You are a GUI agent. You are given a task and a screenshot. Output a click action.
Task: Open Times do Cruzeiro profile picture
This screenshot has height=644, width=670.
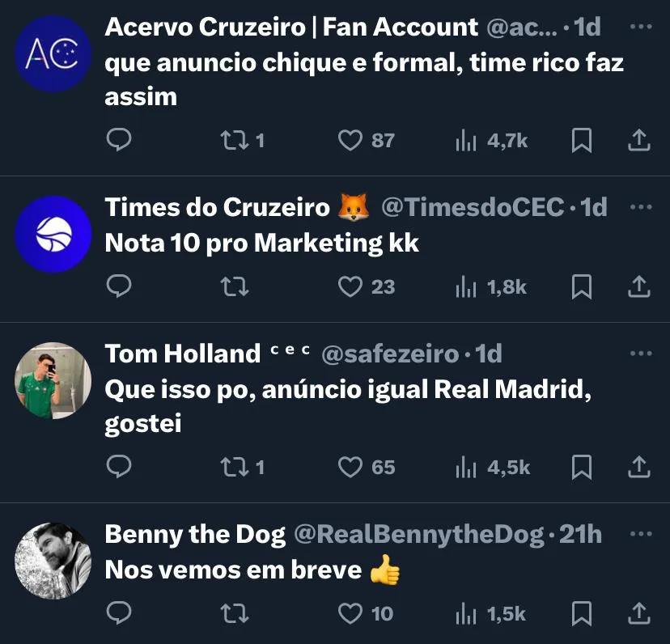[x=54, y=234]
